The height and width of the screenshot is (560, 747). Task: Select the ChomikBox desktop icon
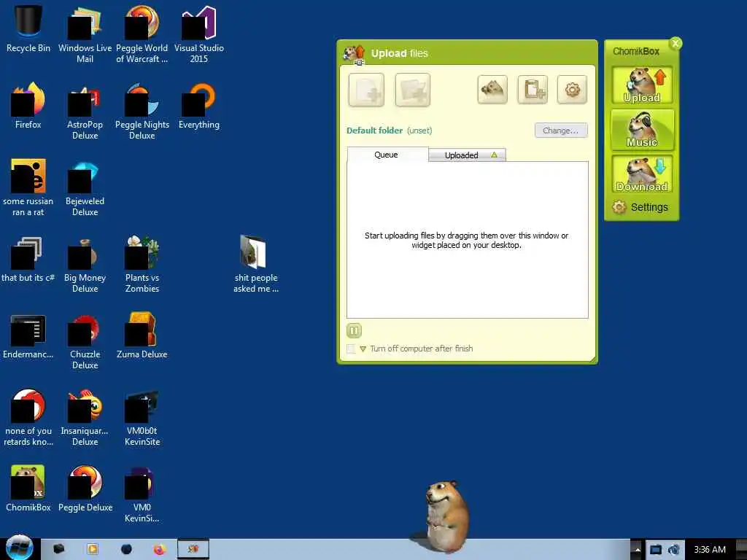(x=28, y=489)
